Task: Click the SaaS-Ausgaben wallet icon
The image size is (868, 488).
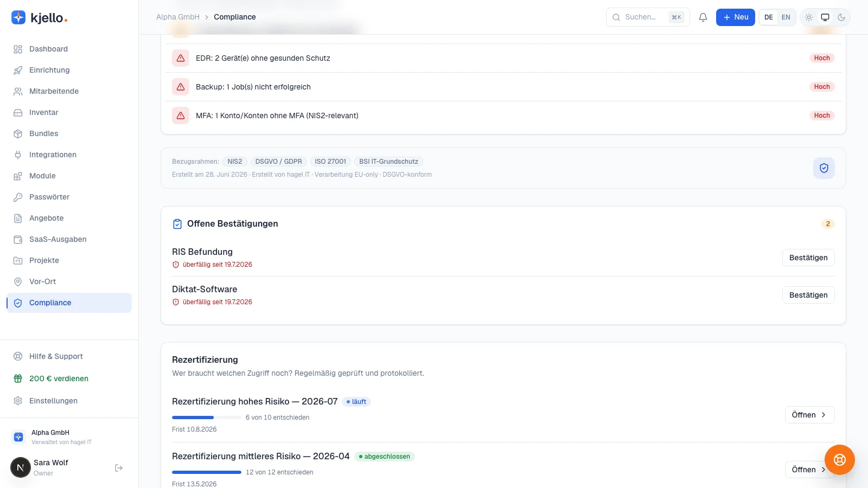Action: pos(18,239)
